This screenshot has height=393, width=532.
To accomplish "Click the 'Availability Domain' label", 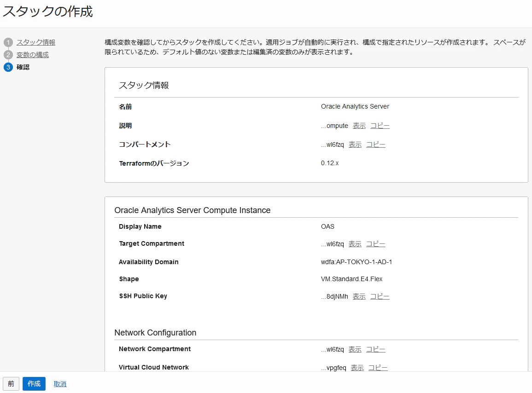I will [149, 262].
